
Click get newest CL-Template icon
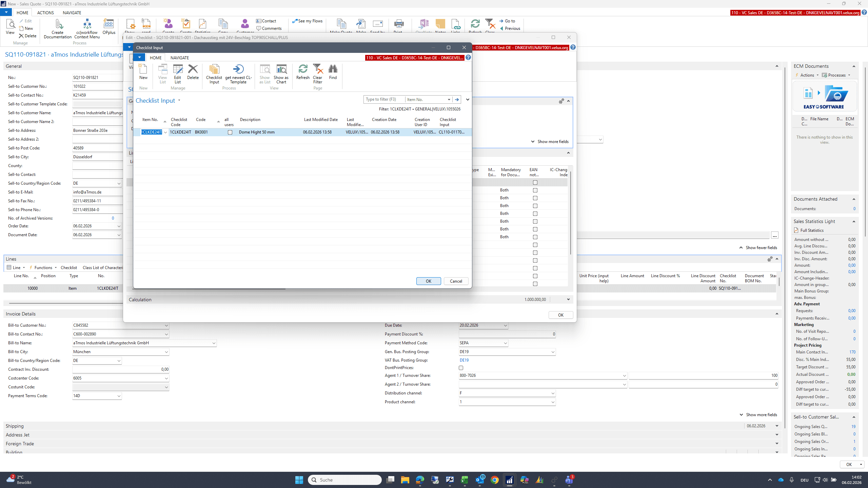coord(238,74)
